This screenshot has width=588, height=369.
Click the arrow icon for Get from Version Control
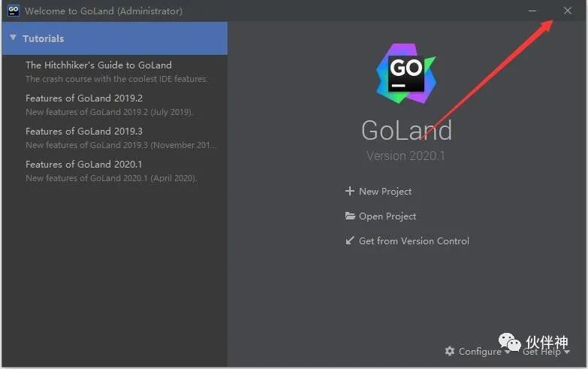[349, 240]
